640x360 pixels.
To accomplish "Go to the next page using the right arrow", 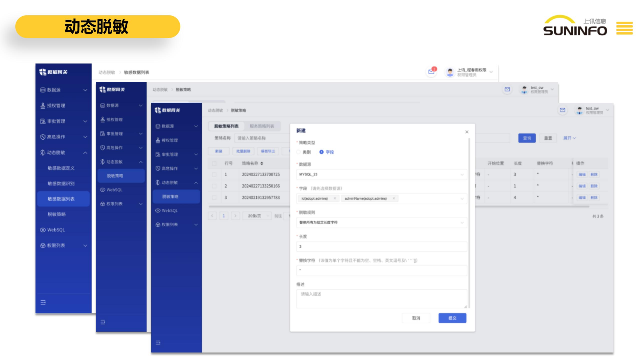I will point(235,216).
